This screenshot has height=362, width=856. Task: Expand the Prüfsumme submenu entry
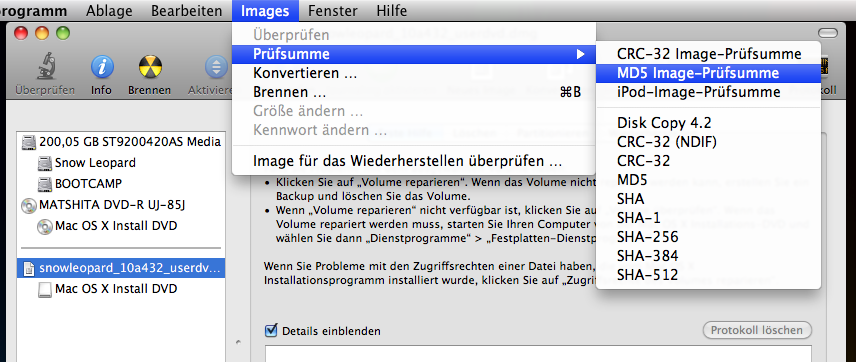coord(414,54)
